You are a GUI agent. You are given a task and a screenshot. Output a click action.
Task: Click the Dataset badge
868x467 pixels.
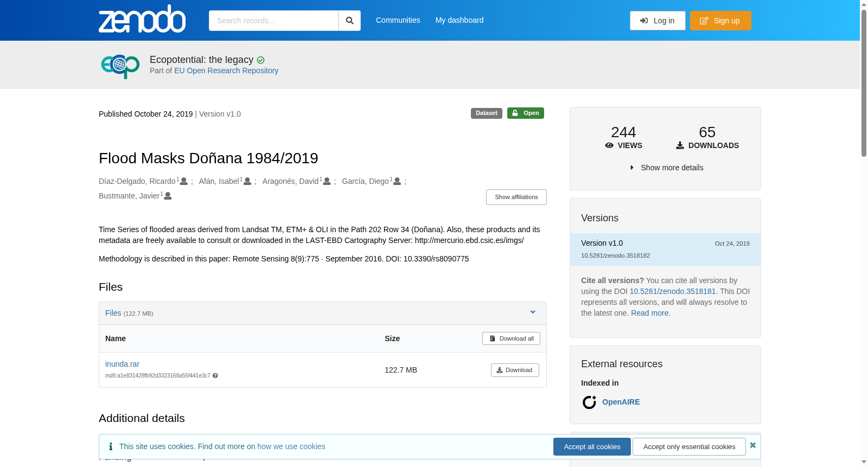(x=487, y=113)
